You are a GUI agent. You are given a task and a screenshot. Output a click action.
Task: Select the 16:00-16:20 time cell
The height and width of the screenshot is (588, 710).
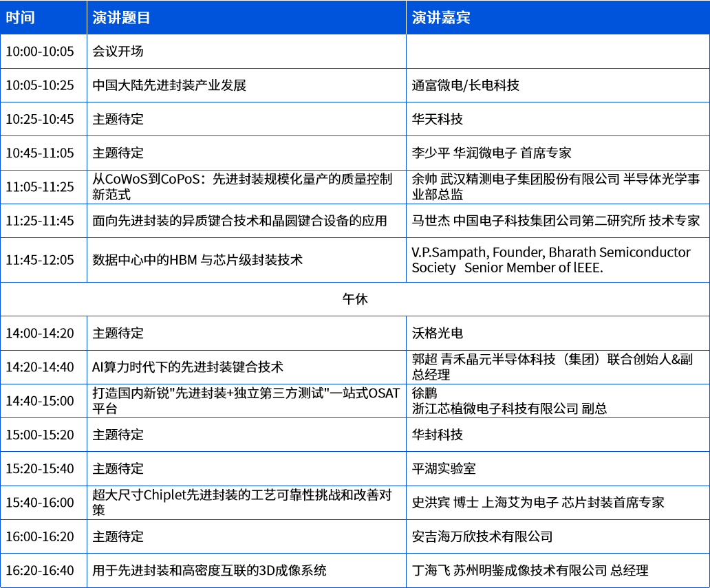point(43,536)
